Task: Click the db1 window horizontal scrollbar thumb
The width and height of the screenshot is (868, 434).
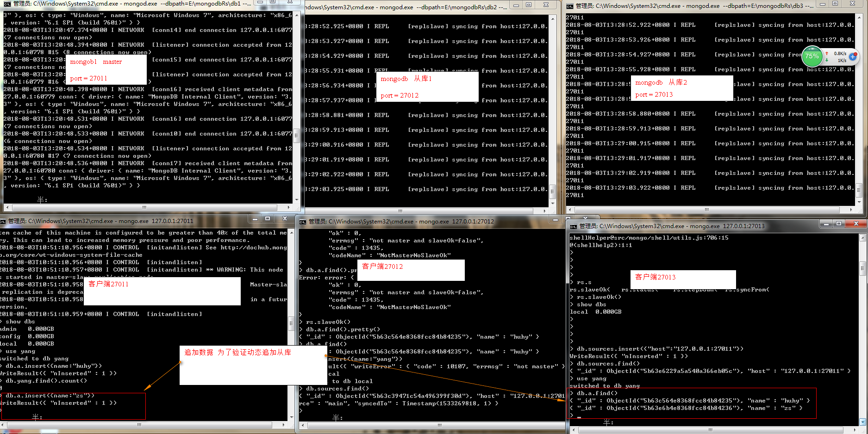Action: (x=144, y=207)
